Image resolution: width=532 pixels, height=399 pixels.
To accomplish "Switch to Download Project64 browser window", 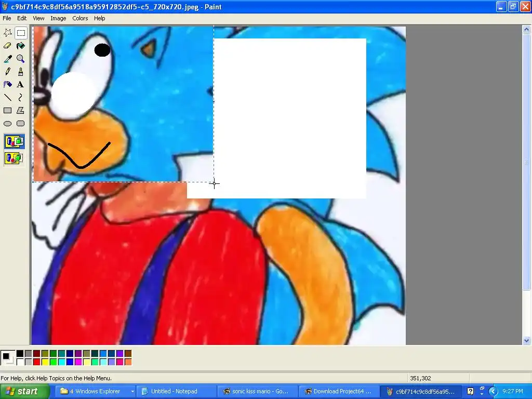I will click(x=339, y=391).
